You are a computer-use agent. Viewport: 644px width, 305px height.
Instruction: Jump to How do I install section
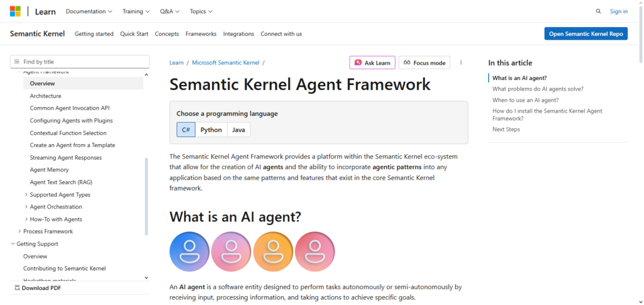[548, 114]
